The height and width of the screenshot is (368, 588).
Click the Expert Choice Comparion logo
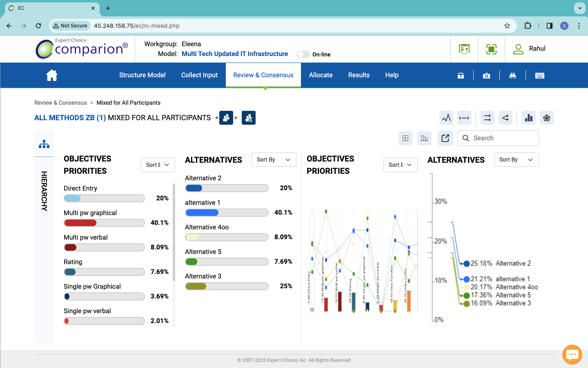82,49
